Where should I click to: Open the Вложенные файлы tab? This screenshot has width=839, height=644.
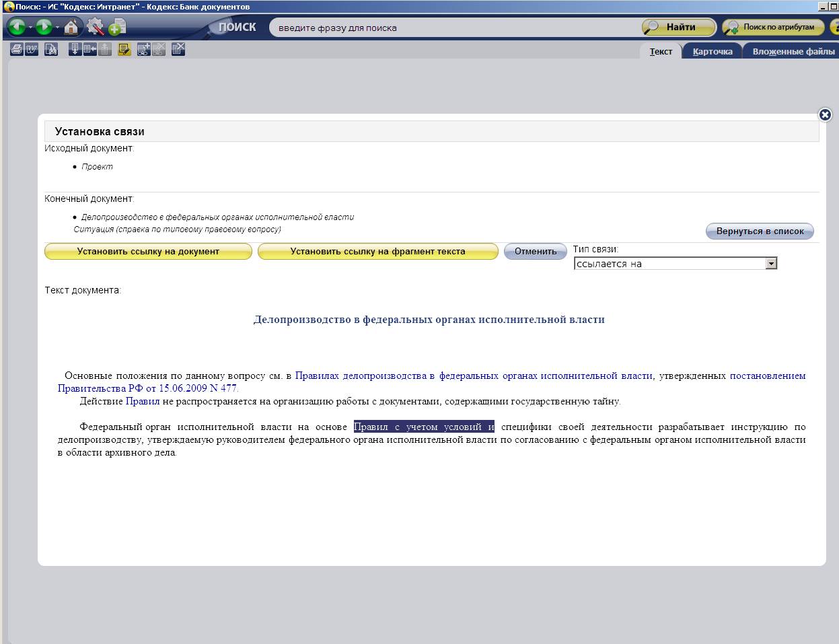tap(793, 51)
